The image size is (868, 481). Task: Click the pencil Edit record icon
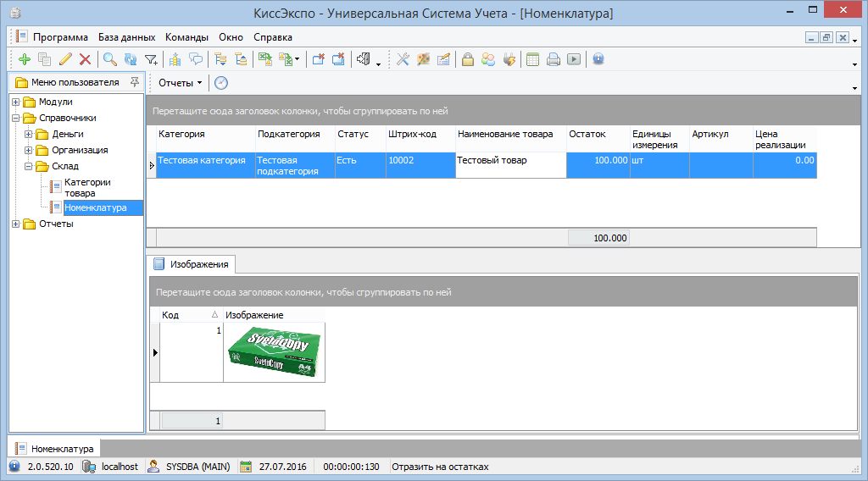(x=65, y=59)
